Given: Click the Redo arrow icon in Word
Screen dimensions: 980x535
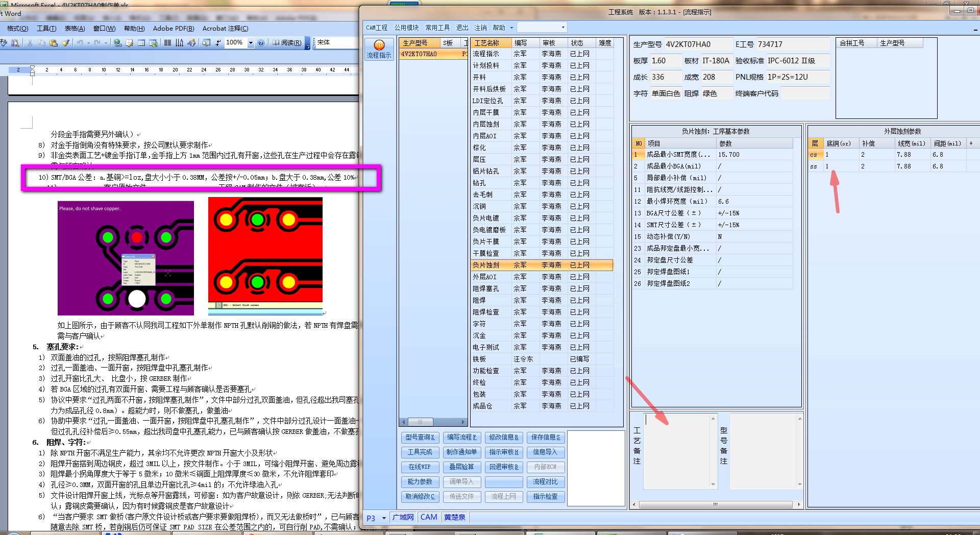Looking at the screenshot, I should pos(97,43).
